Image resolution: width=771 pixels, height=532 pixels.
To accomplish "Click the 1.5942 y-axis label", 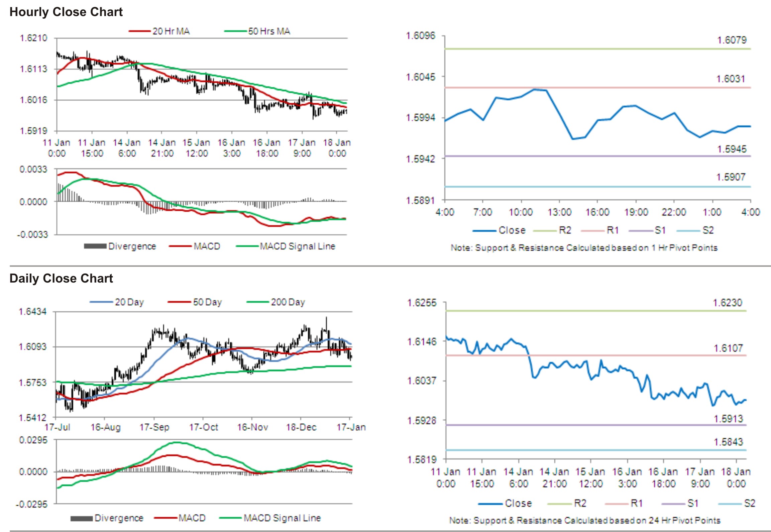I will point(420,159).
